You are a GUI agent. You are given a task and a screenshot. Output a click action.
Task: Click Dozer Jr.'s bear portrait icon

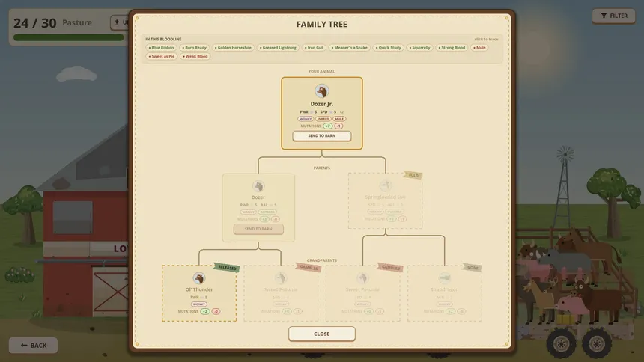pos(321,91)
